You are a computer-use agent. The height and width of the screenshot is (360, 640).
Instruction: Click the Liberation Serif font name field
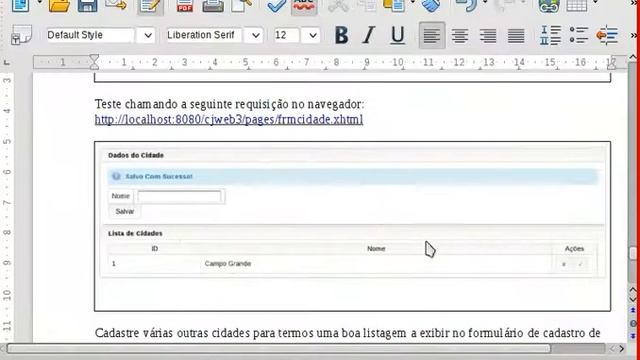coord(204,35)
